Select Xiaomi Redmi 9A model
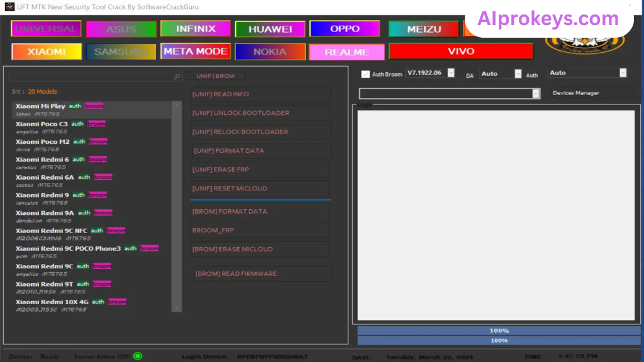644x362 pixels. [x=91, y=216]
